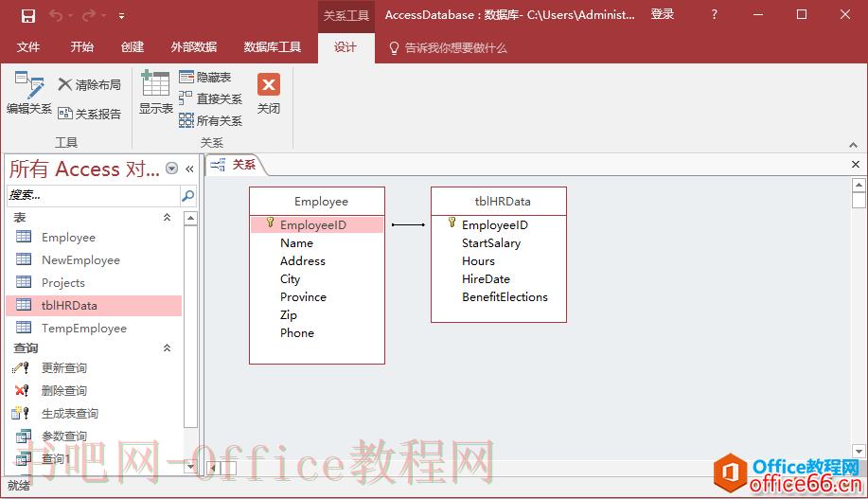Select the 设计 ribbon tab
Screen dimensions: 868x499
[x=345, y=47]
